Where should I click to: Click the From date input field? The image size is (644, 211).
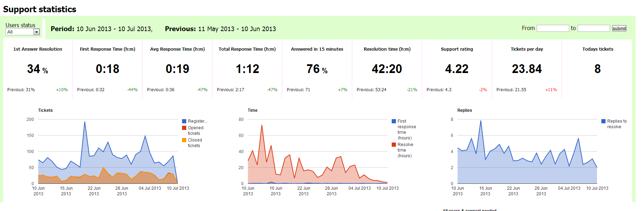[x=552, y=28]
